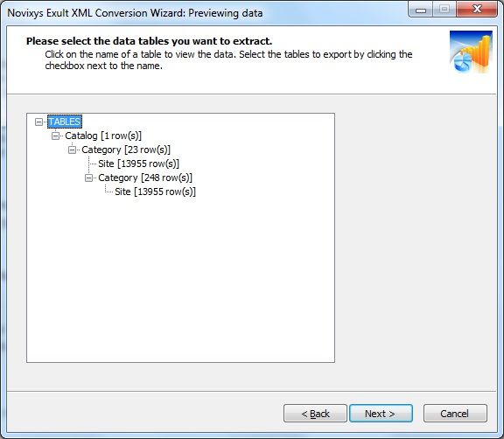Go back with the Back button

315,414
